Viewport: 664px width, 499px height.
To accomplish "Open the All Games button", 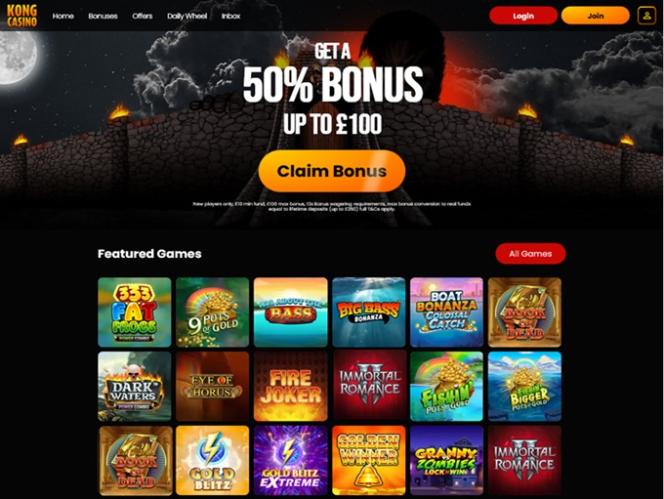I will click(531, 254).
